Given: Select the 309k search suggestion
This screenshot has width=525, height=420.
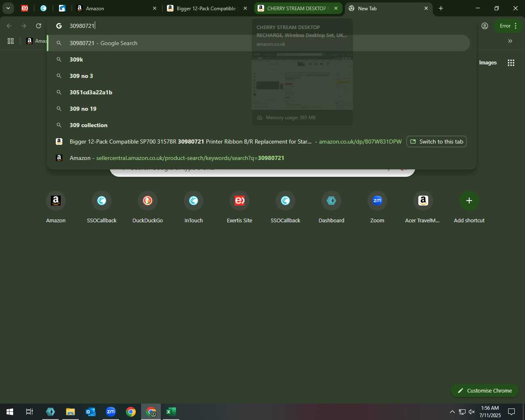Looking at the screenshot, I should (258, 59).
